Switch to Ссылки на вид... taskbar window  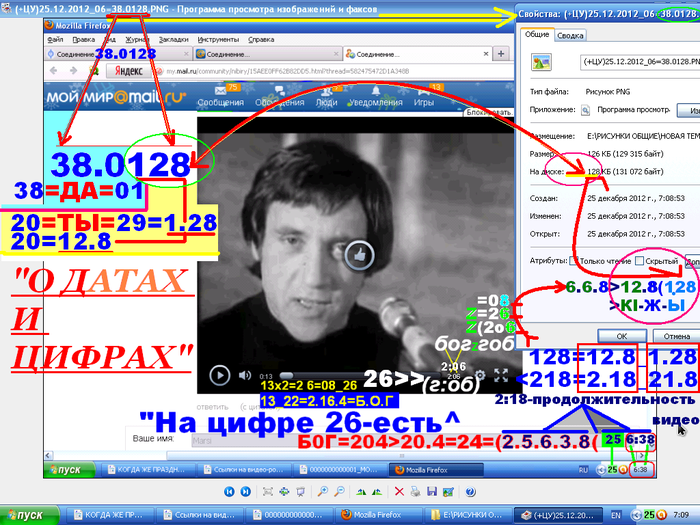pos(199,515)
